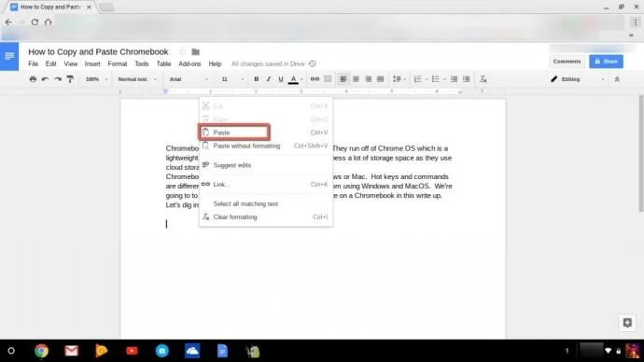644x362 pixels.
Task: Click the Numbered list icon
Action: click(x=417, y=78)
